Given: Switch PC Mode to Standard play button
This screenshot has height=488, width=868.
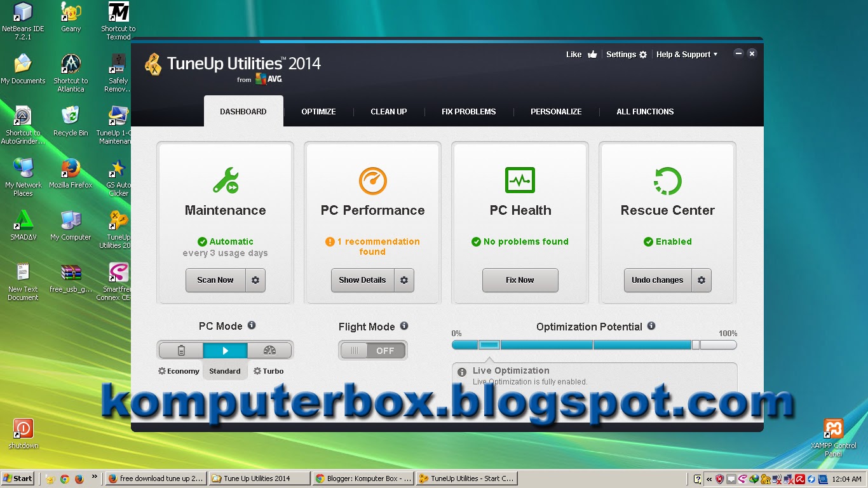Looking at the screenshot, I should (x=225, y=350).
